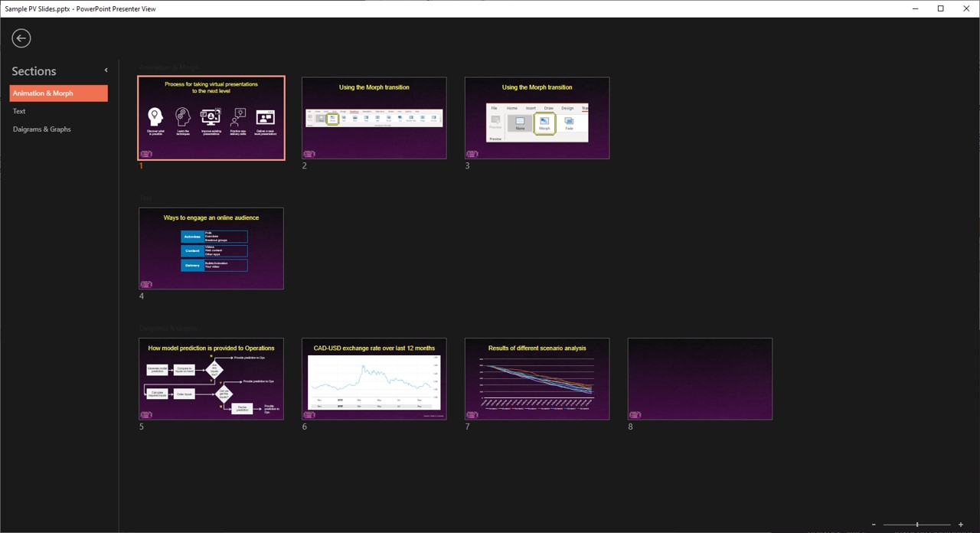
Task: Switch to the Text section
Action: (x=19, y=111)
